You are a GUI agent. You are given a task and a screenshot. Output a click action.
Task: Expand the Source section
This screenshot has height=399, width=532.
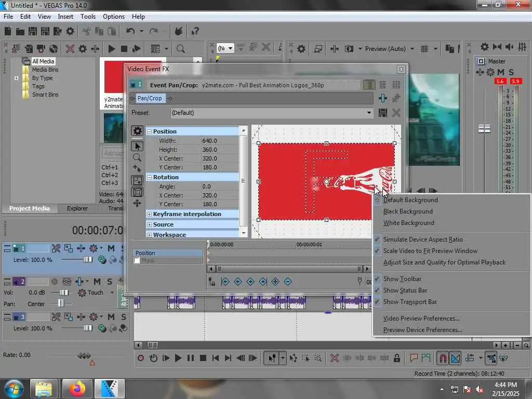[x=149, y=224]
